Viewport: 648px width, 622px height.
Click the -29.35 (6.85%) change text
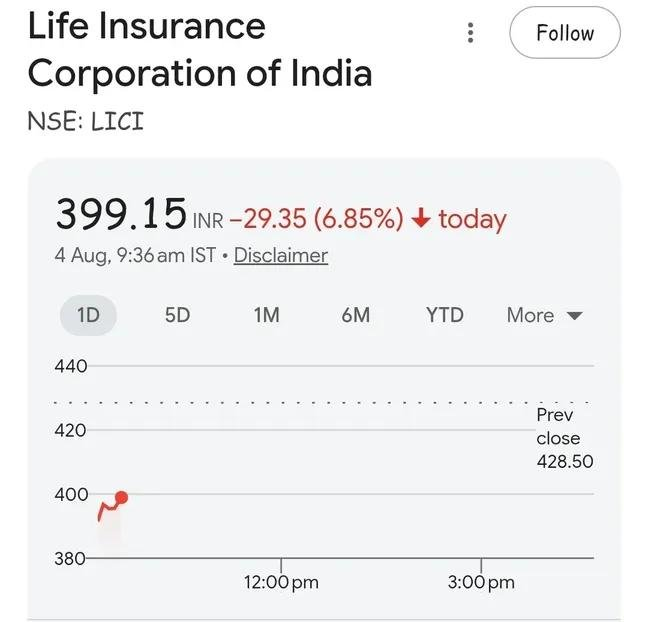[316, 218]
